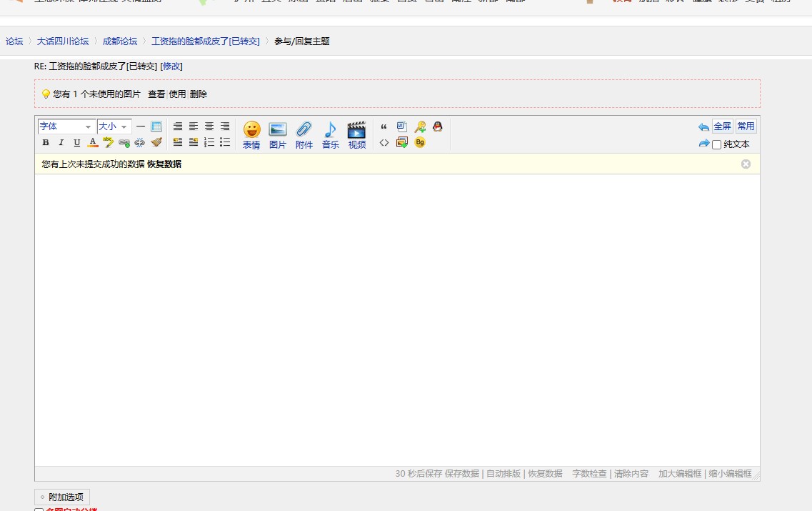Insert a code block with <> icon
The width and height of the screenshot is (812, 511).
click(x=384, y=142)
